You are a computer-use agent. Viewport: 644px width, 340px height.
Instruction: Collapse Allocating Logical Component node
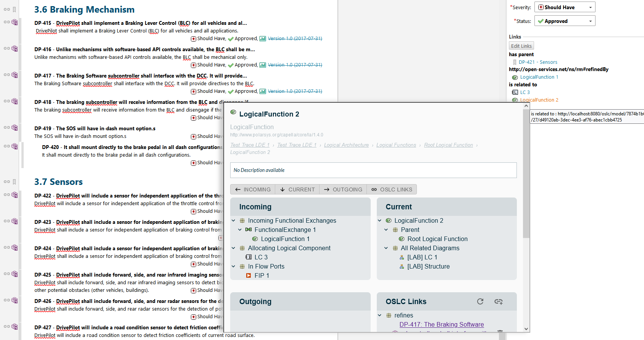[233, 248]
